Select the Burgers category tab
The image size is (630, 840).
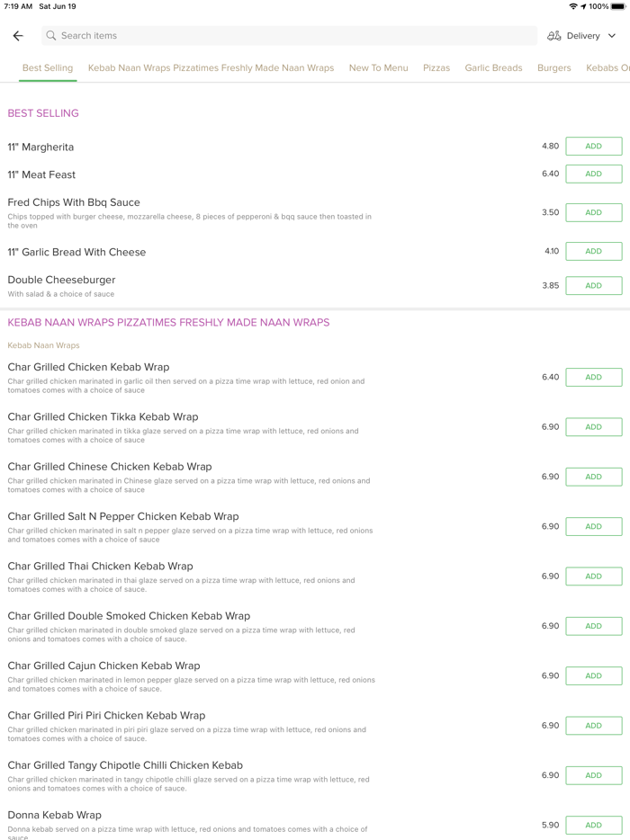pos(553,68)
